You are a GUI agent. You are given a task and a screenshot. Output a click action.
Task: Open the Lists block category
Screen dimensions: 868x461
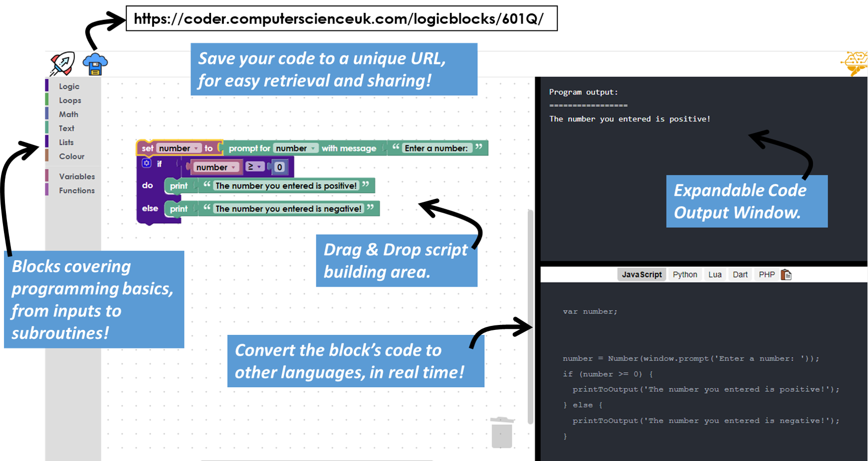point(66,142)
